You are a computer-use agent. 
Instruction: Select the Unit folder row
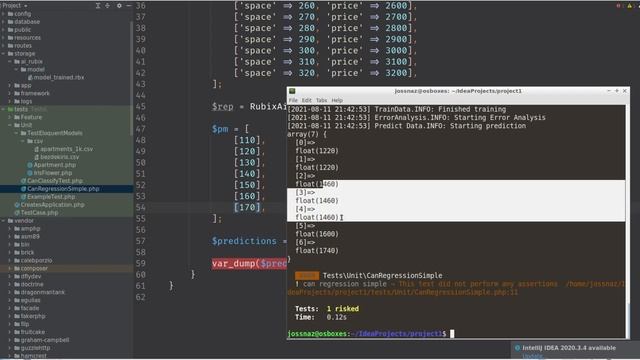pyautogui.click(x=67, y=125)
